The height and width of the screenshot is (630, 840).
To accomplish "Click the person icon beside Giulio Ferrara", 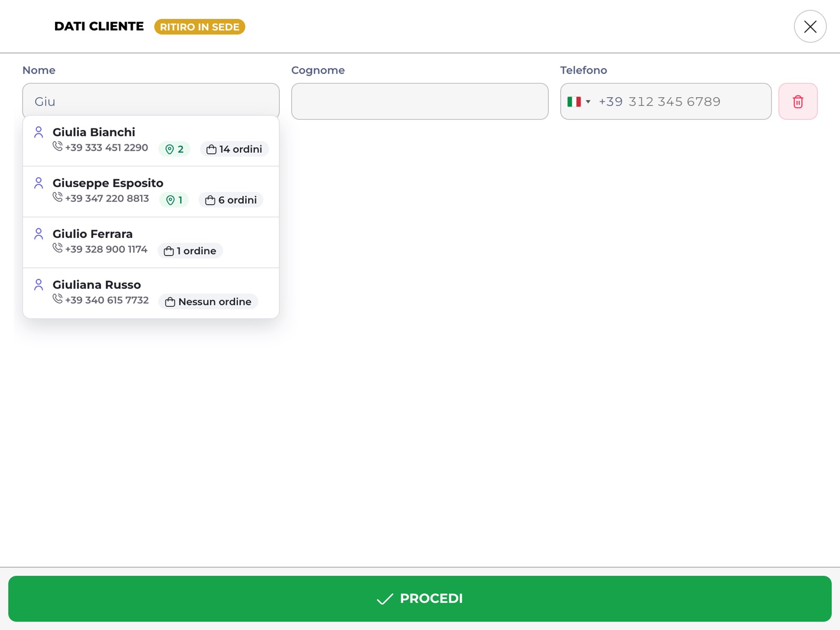I will tap(38, 234).
